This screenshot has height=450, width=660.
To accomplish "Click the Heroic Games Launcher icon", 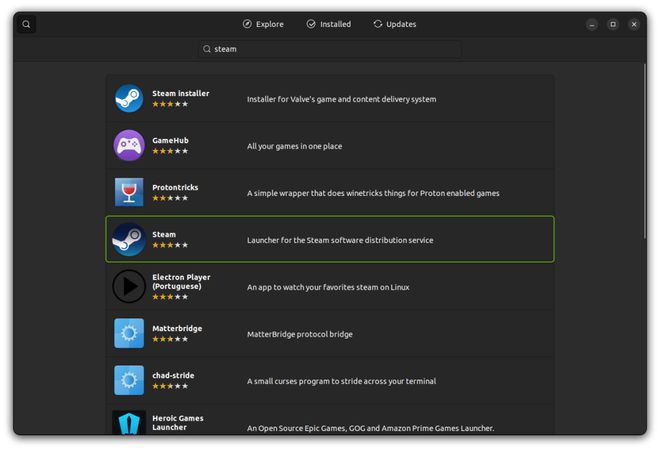I will [x=129, y=423].
